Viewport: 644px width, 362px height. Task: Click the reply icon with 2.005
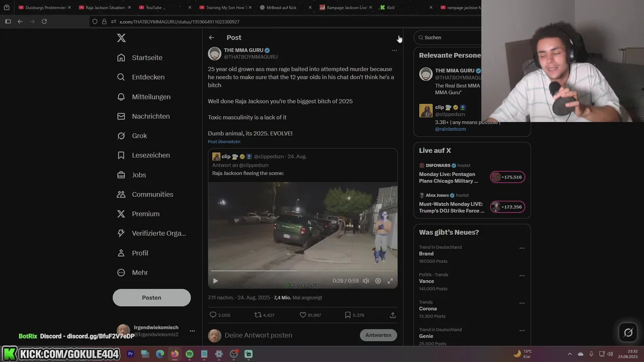[x=213, y=315]
